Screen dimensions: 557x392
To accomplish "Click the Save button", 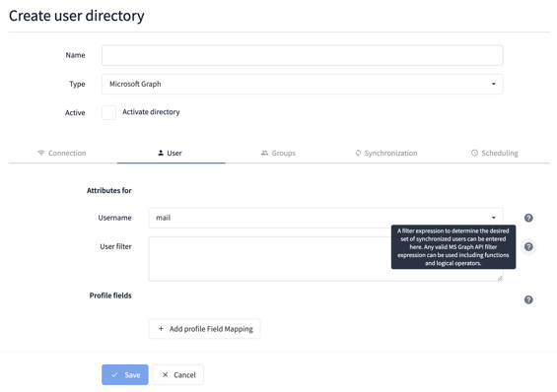I will pyautogui.click(x=125, y=374).
